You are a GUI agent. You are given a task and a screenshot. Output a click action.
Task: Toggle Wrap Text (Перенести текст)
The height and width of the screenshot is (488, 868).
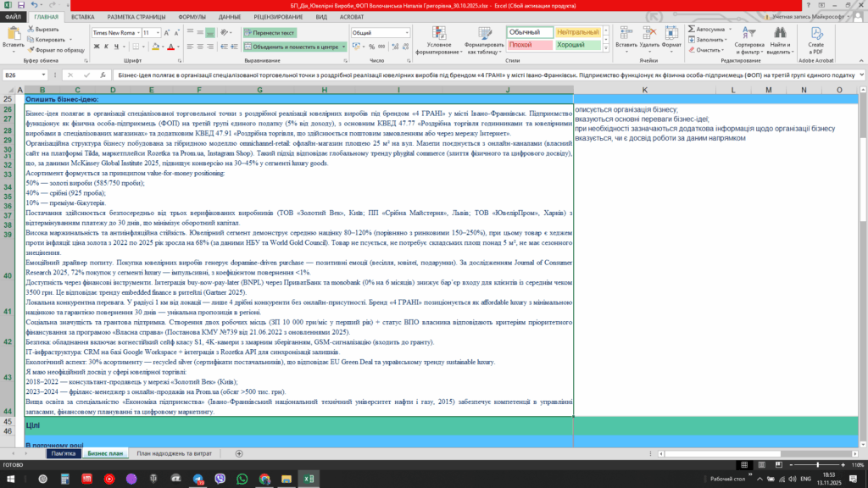[268, 33]
